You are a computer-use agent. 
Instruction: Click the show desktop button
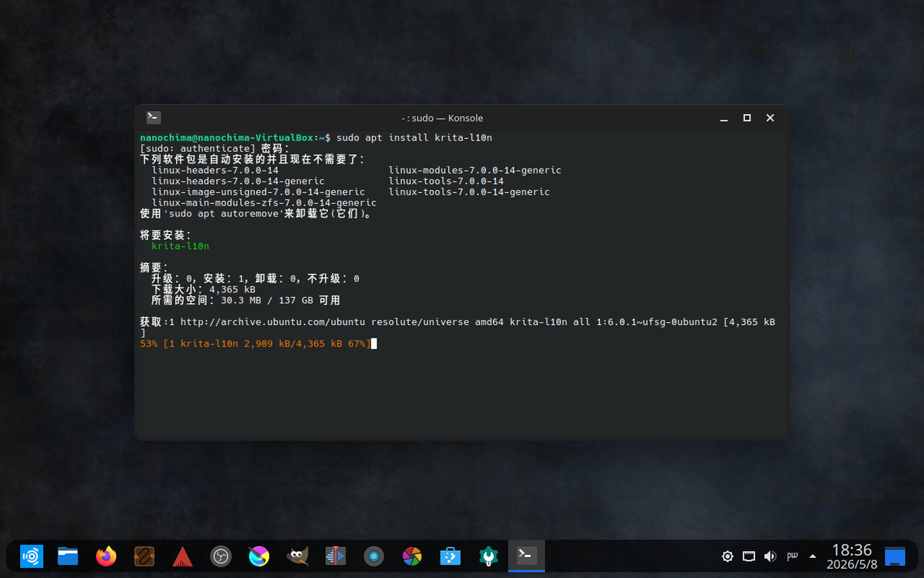pyautogui.click(x=895, y=556)
